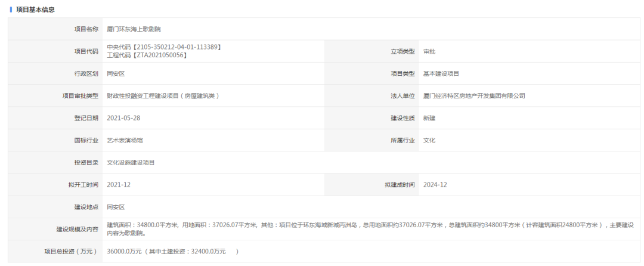Select the 项目名称 label
Viewport: 644px width, 266px height.
tap(86, 29)
